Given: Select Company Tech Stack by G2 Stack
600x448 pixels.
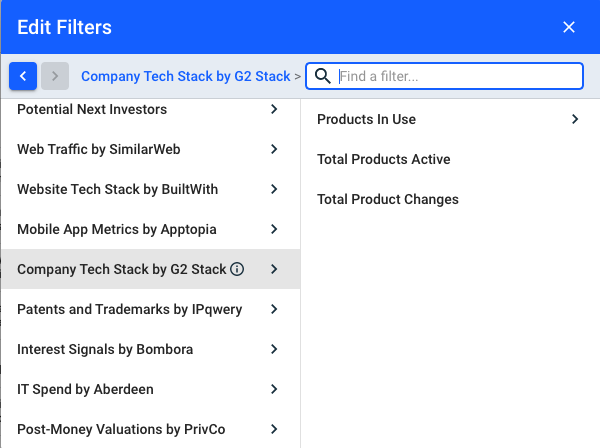Looking at the screenshot, I should coord(122,269).
